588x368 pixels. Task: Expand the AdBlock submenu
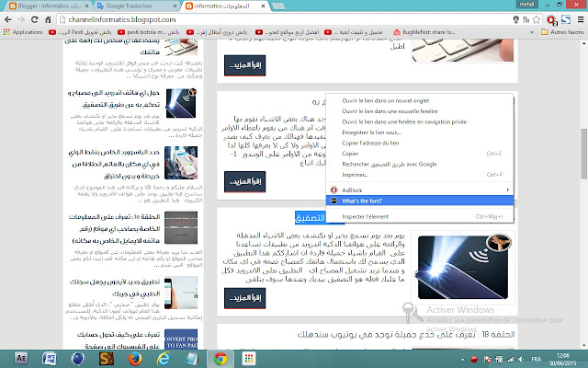(420, 190)
